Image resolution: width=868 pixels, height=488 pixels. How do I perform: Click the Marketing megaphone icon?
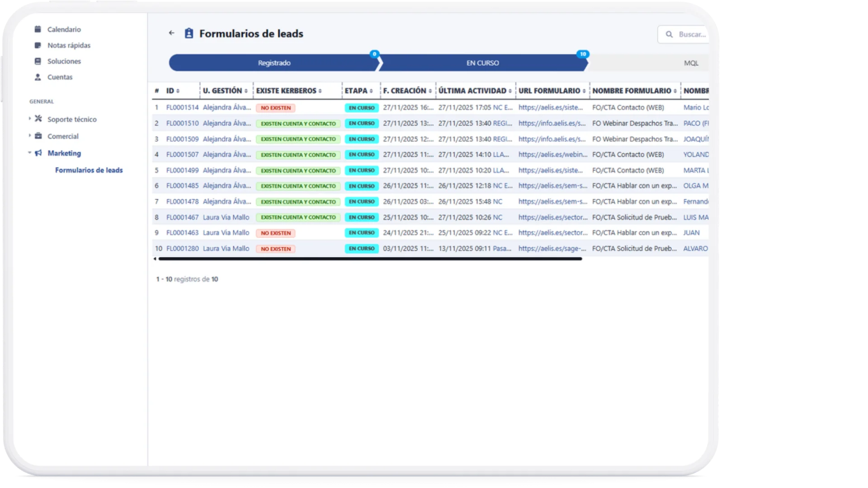click(x=38, y=153)
